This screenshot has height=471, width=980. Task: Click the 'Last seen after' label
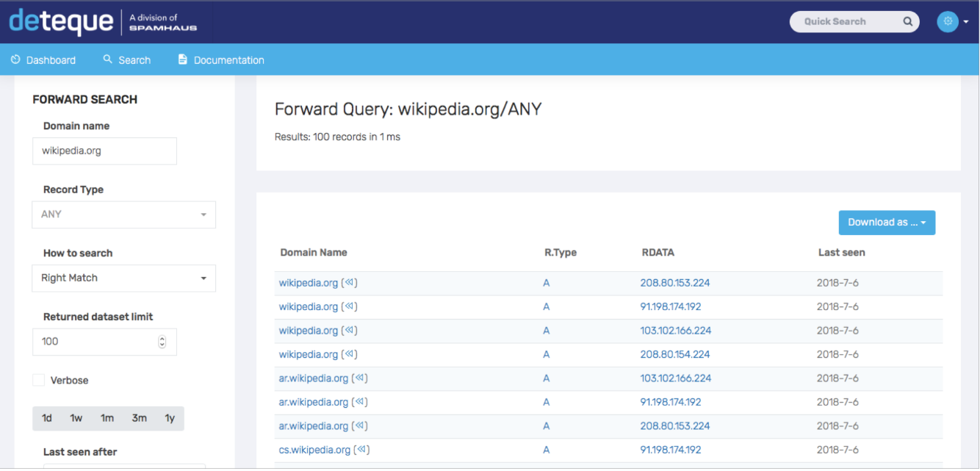point(80,452)
